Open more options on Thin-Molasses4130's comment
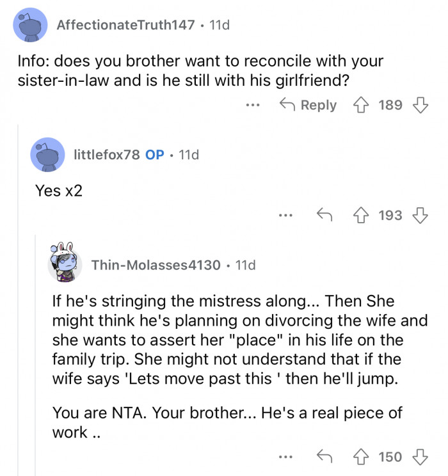 tap(285, 457)
